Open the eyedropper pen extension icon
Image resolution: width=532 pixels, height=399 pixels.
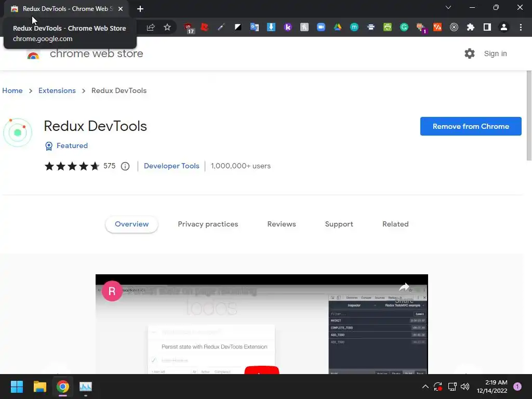[221, 27]
